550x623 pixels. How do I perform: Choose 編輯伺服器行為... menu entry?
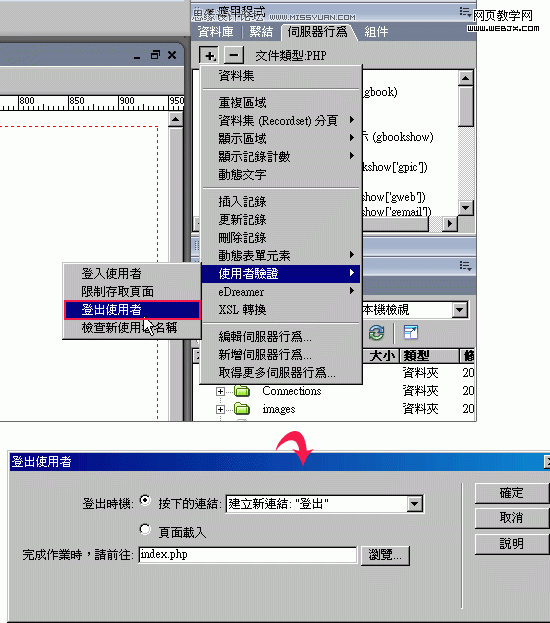point(281,337)
